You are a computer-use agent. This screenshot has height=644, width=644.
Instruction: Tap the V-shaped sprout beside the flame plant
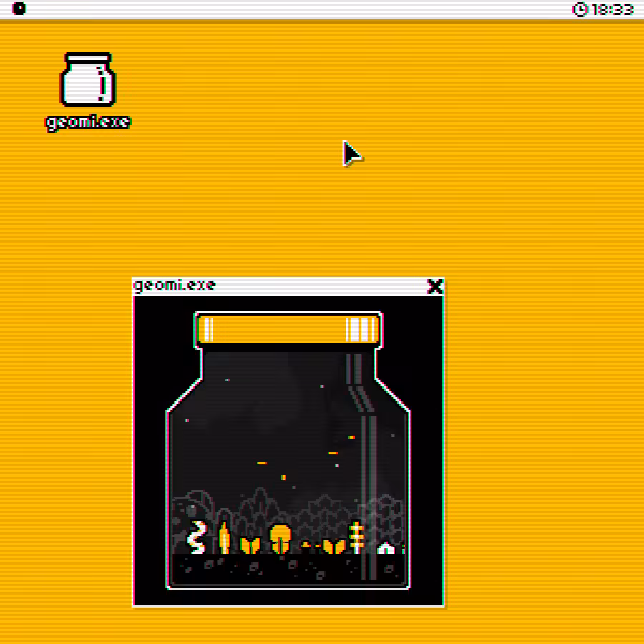250,545
